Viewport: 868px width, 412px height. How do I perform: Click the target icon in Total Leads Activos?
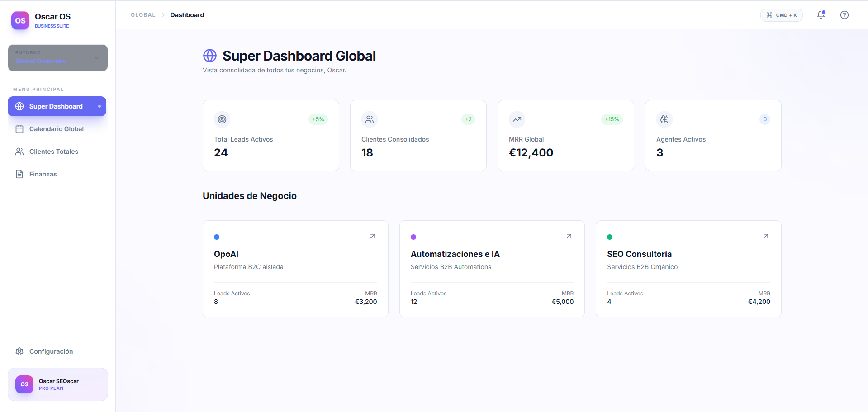(x=222, y=119)
